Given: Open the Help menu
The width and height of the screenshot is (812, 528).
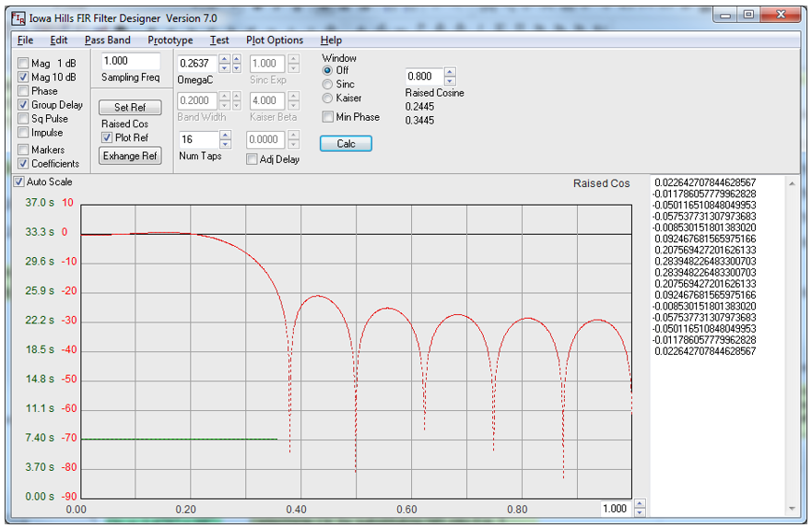Looking at the screenshot, I should pos(331,41).
